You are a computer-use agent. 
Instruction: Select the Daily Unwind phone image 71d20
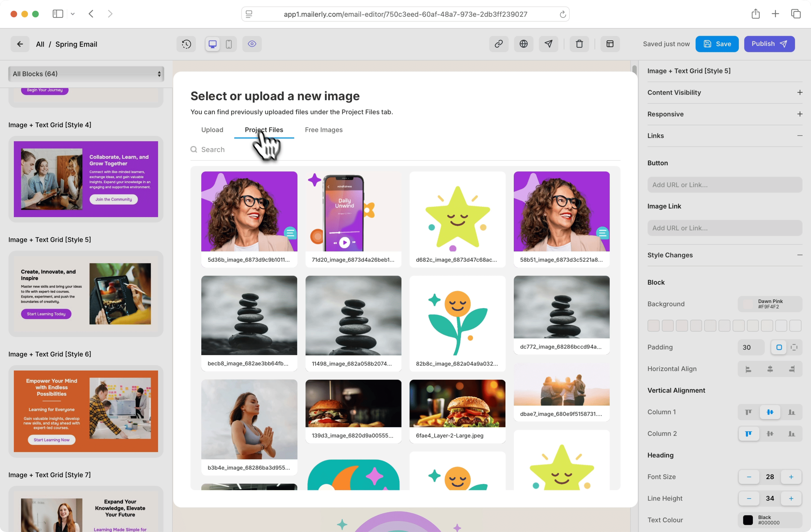click(x=353, y=219)
